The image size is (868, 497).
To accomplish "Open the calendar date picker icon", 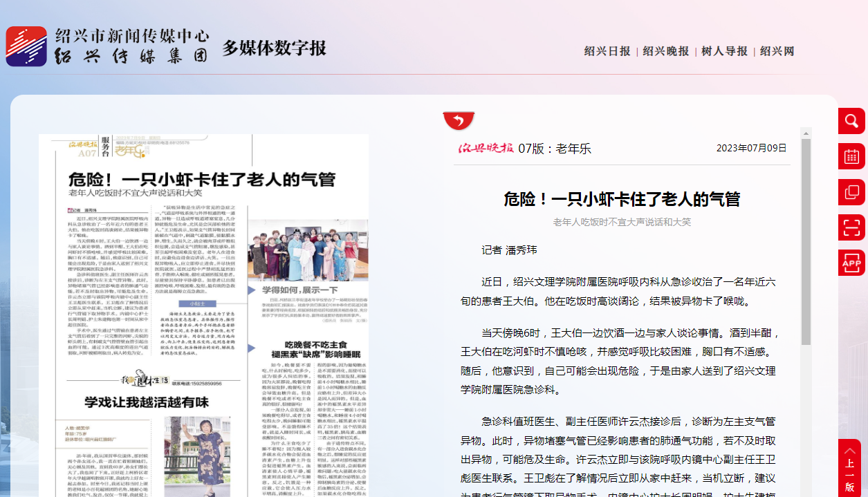I will click(851, 157).
